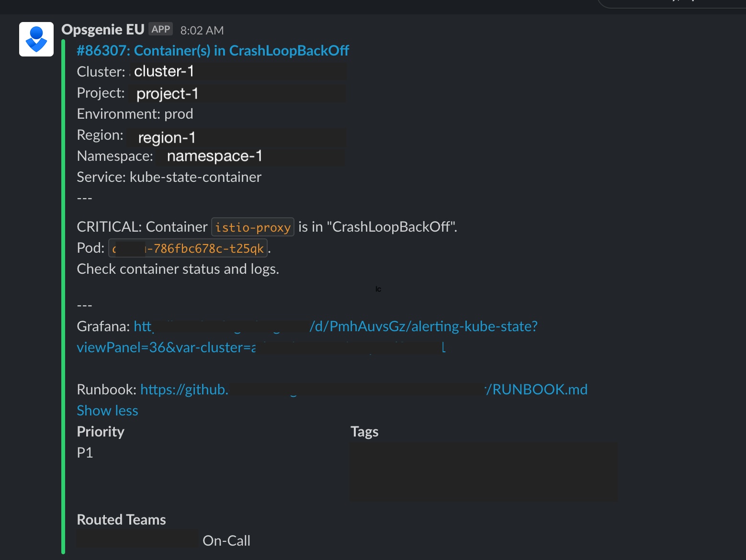This screenshot has height=560, width=746.
Task: Click the APP badge beside sender name
Action: tap(160, 29)
